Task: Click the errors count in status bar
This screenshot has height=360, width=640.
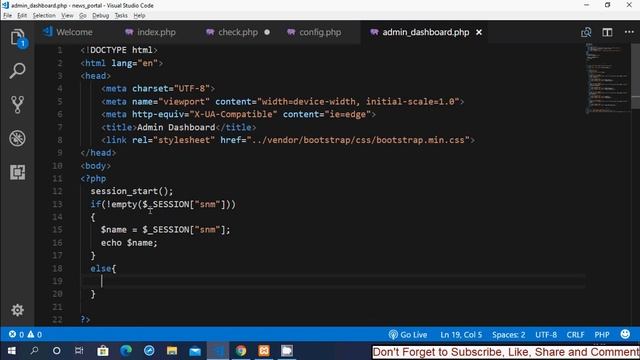Action: (x=17, y=335)
